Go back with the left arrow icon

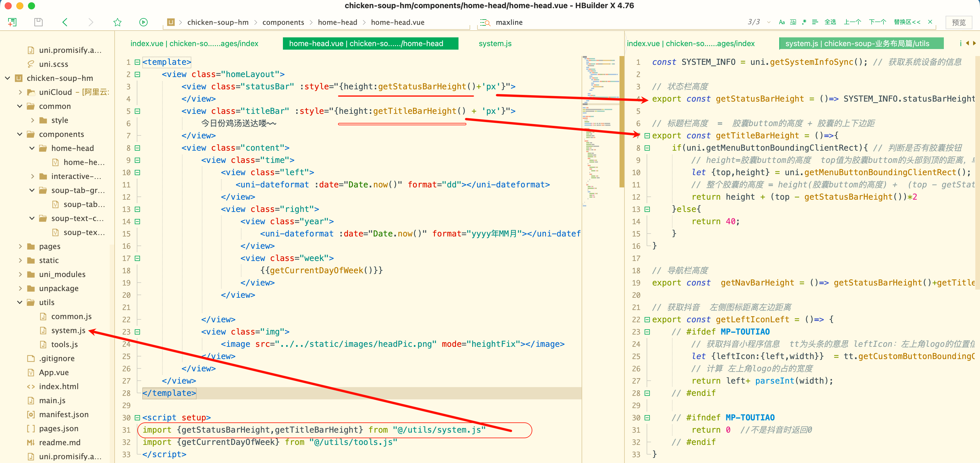point(65,22)
